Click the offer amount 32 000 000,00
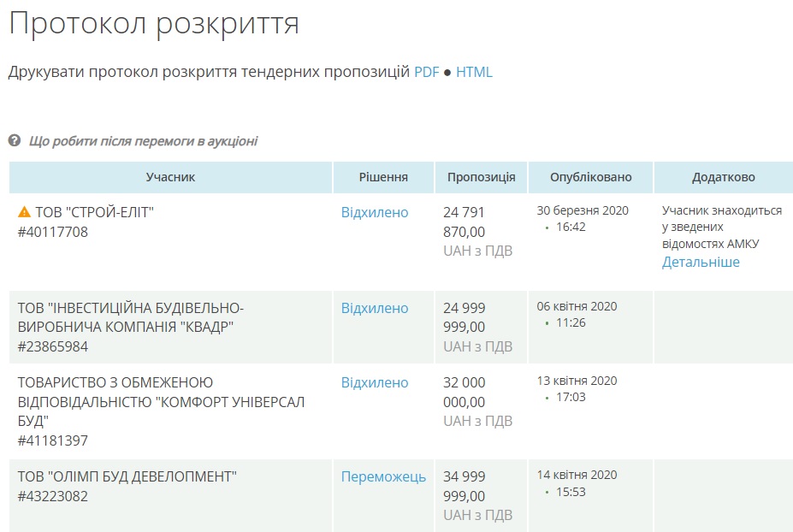The width and height of the screenshot is (793, 532). click(465, 392)
